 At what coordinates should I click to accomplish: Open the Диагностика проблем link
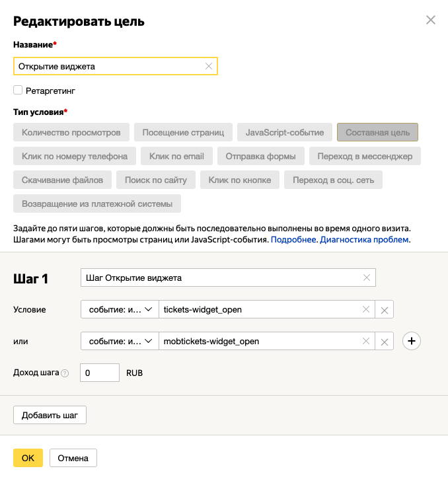point(365,239)
